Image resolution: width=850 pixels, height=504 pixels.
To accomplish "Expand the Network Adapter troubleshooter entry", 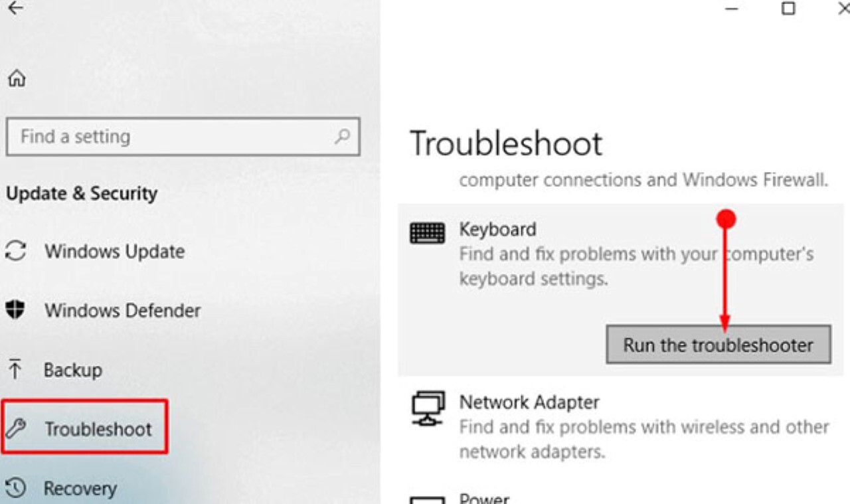I will (x=621, y=427).
